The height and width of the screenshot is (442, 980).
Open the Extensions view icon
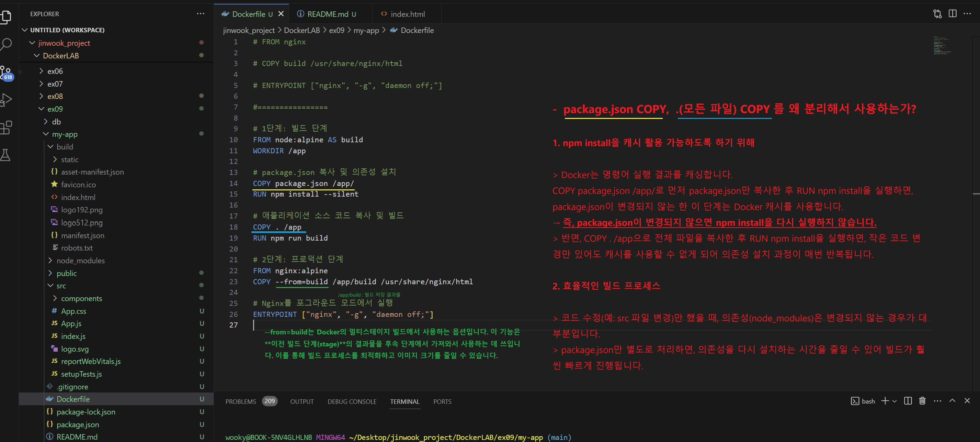[x=6, y=128]
